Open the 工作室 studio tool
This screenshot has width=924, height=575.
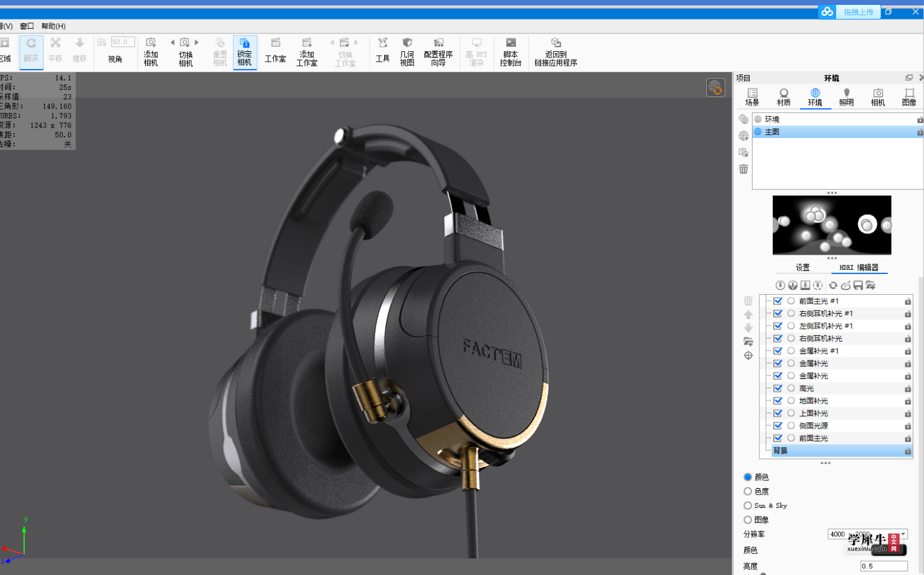(275, 51)
